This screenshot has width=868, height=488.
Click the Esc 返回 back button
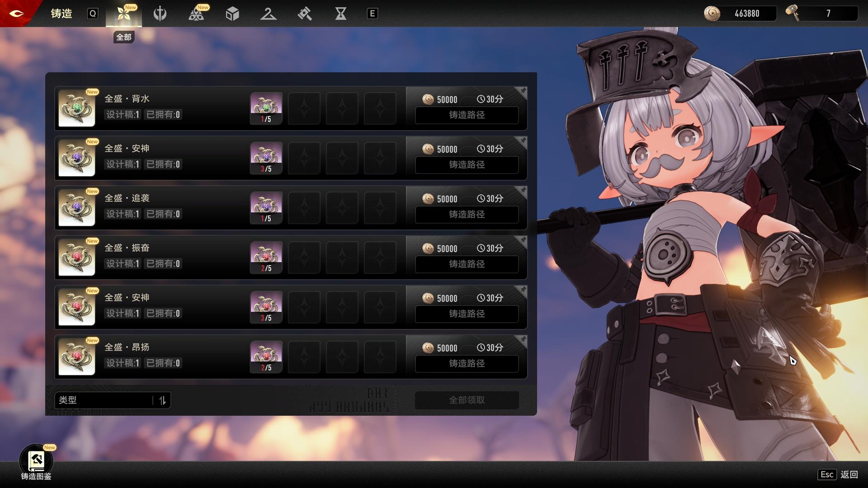pyautogui.click(x=838, y=474)
